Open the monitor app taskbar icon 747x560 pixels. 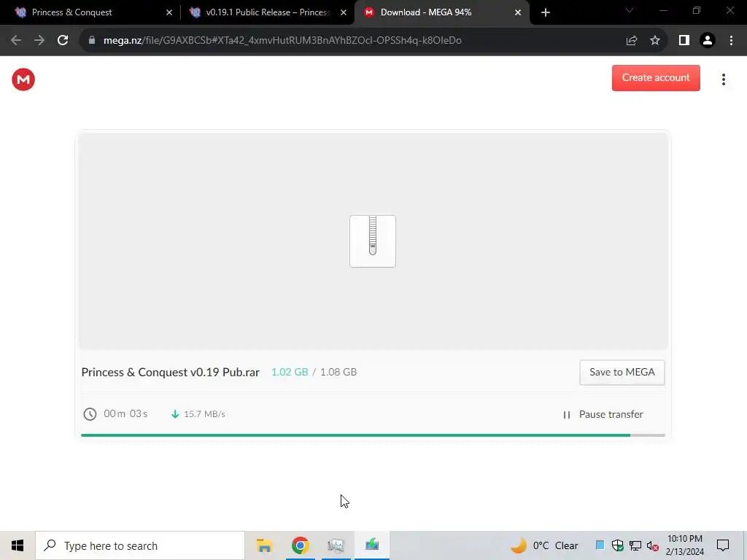tap(336, 545)
